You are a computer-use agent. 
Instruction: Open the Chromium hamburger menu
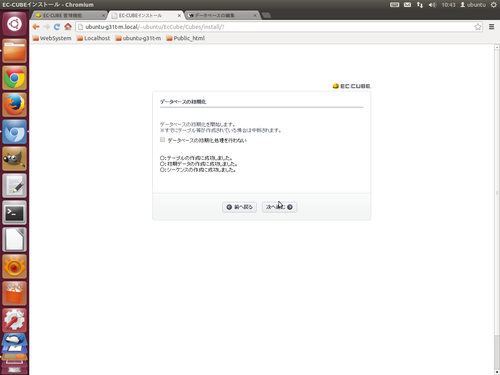(x=491, y=27)
